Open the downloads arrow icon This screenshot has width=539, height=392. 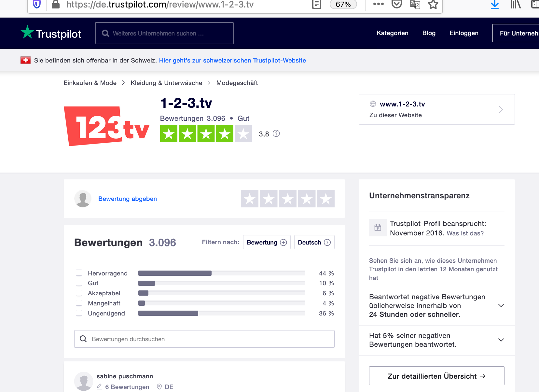pos(495,4)
